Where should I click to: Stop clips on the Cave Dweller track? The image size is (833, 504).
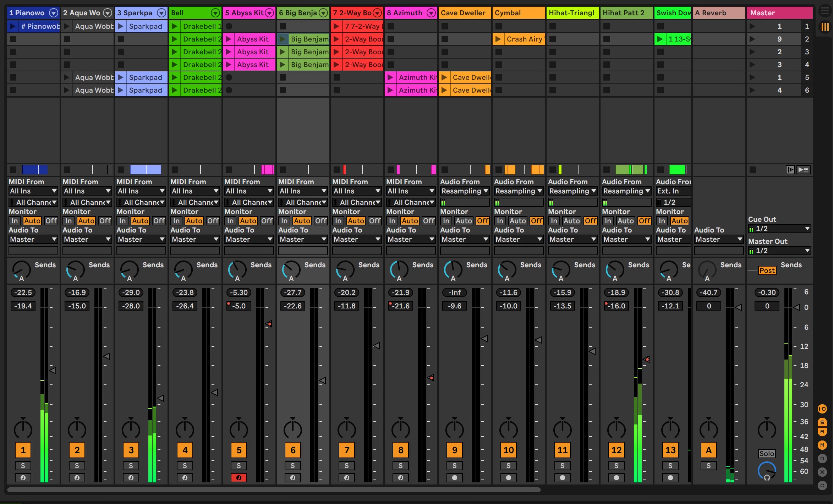click(445, 169)
